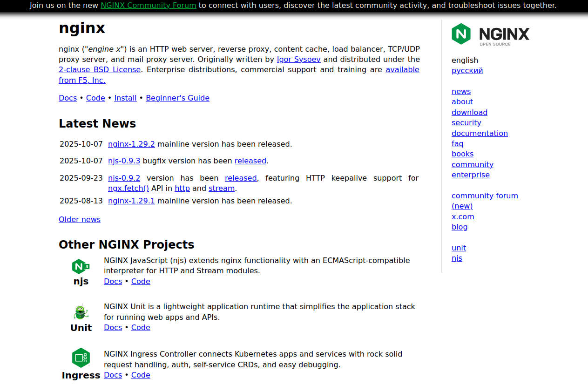
Task: Open njs project Docs link
Action: [x=113, y=281]
